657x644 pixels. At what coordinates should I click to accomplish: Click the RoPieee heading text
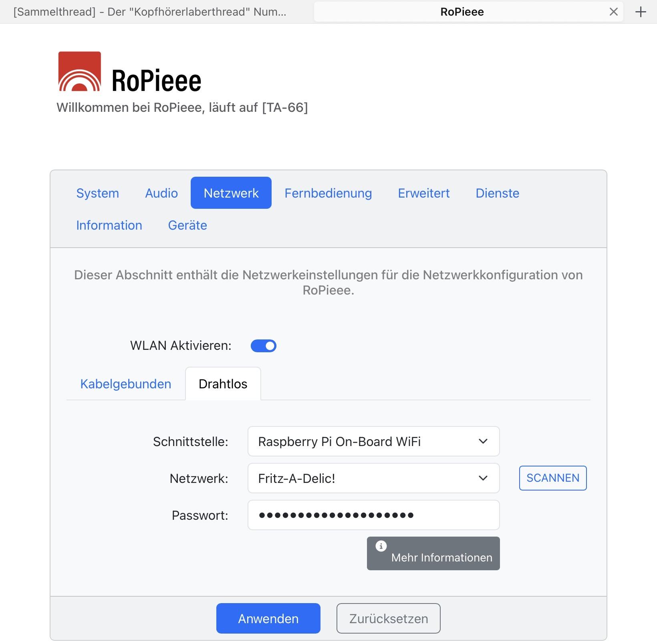[156, 80]
